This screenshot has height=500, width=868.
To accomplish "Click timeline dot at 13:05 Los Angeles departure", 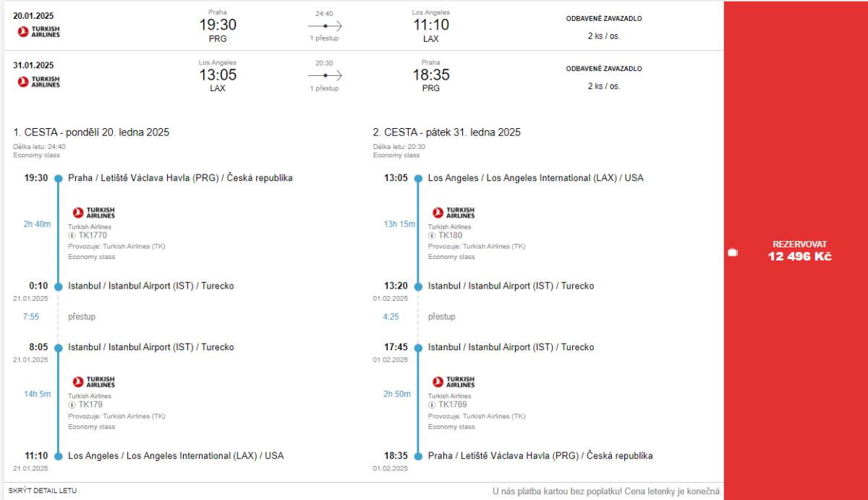I will (418, 178).
